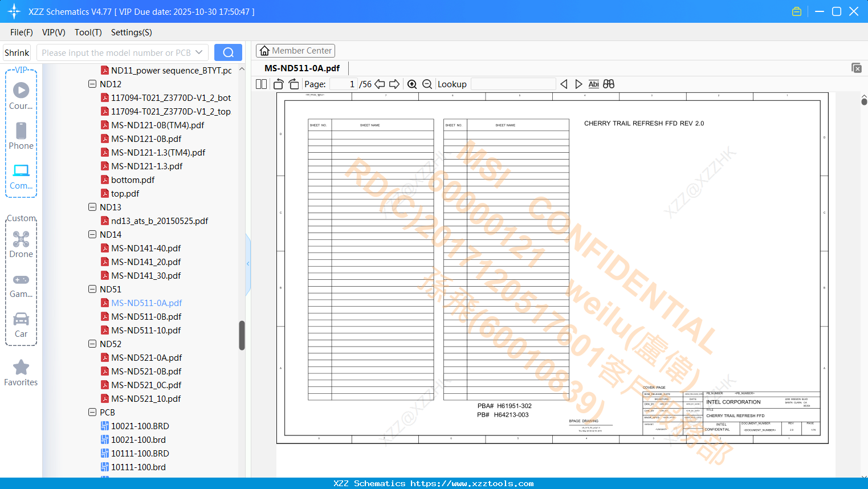This screenshot has height=489, width=868.
Task: Zoom in on the schematic
Action: coord(412,84)
